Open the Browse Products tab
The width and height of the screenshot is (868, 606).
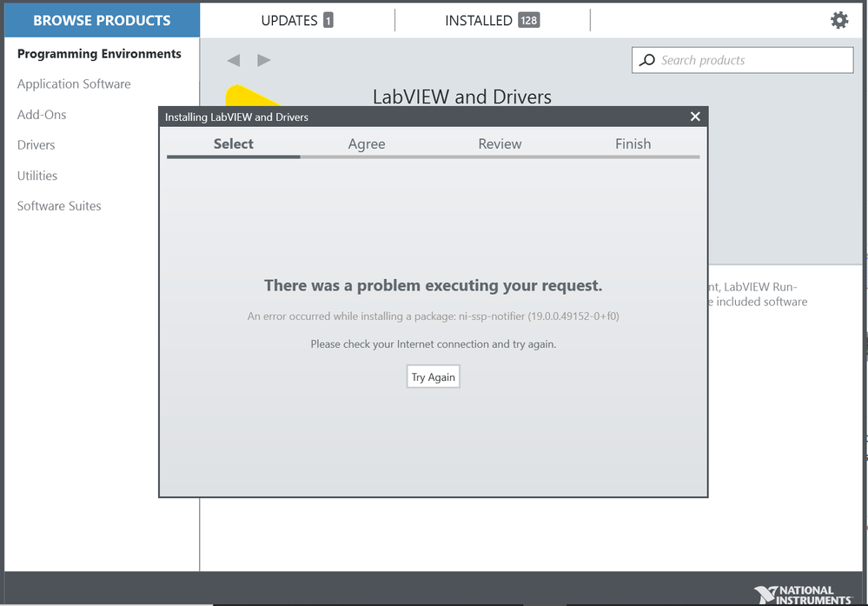(102, 21)
